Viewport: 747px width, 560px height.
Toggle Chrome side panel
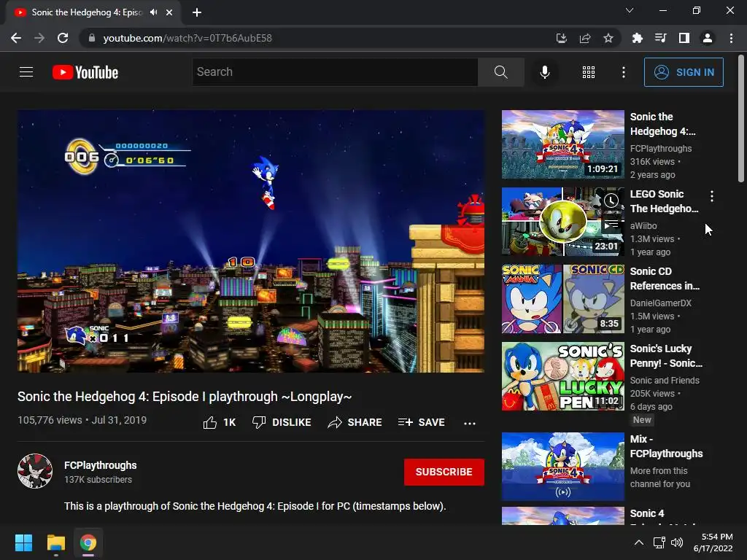684,38
